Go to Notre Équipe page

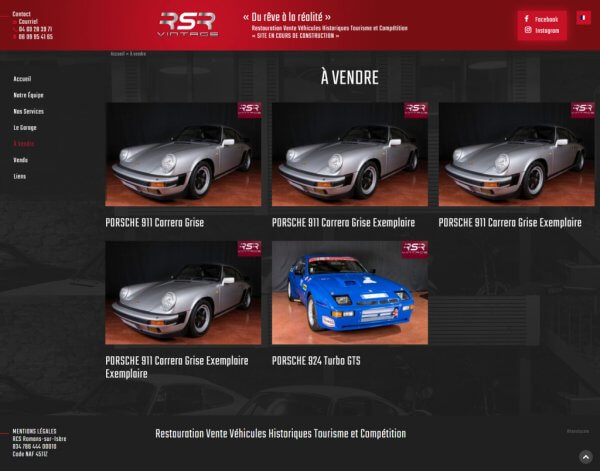pyautogui.click(x=28, y=95)
